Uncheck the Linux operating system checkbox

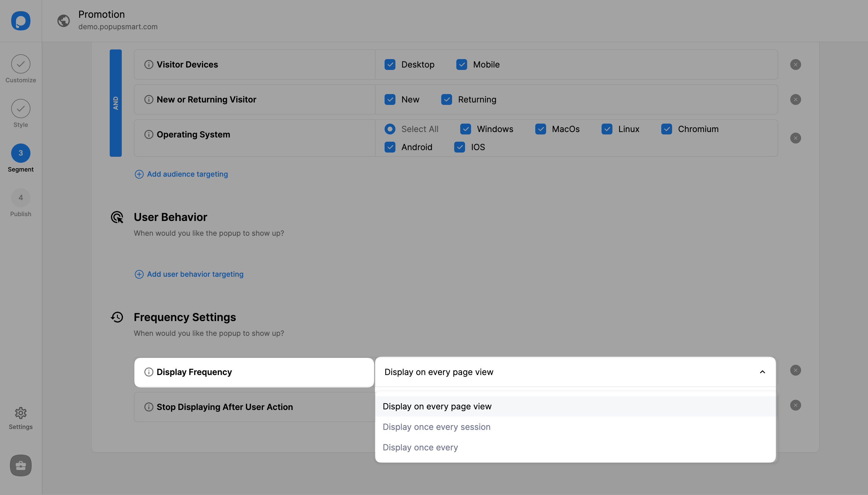pyautogui.click(x=607, y=129)
